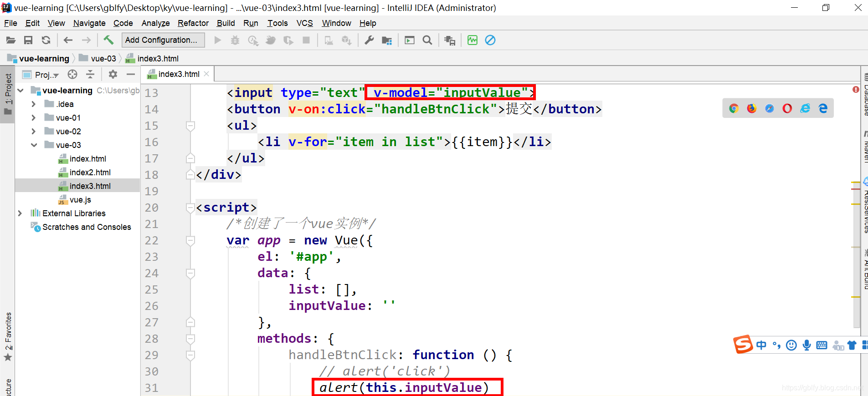The width and height of the screenshot is (868, 396).
Task: Click the Sogou input method S logo
Action: click(x=743, y=344)
